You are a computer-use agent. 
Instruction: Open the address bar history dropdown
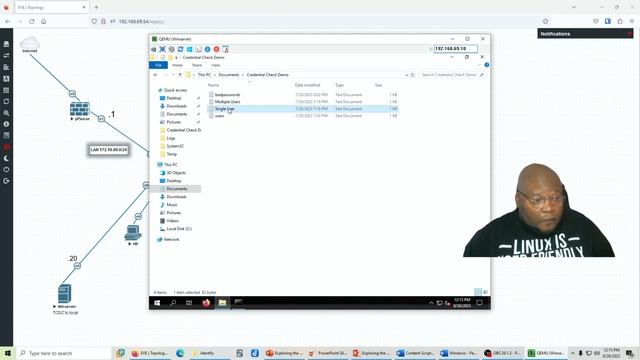[x=407, y=75]
